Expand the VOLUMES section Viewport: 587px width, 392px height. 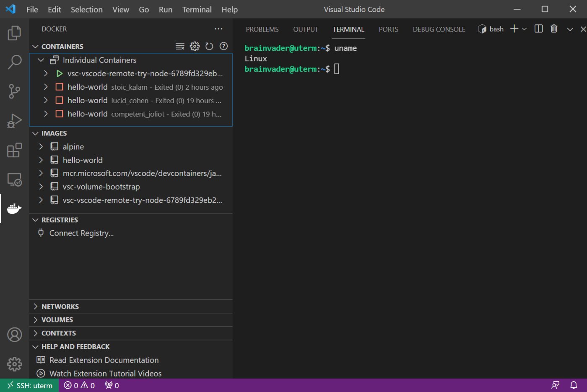point(36,320)
